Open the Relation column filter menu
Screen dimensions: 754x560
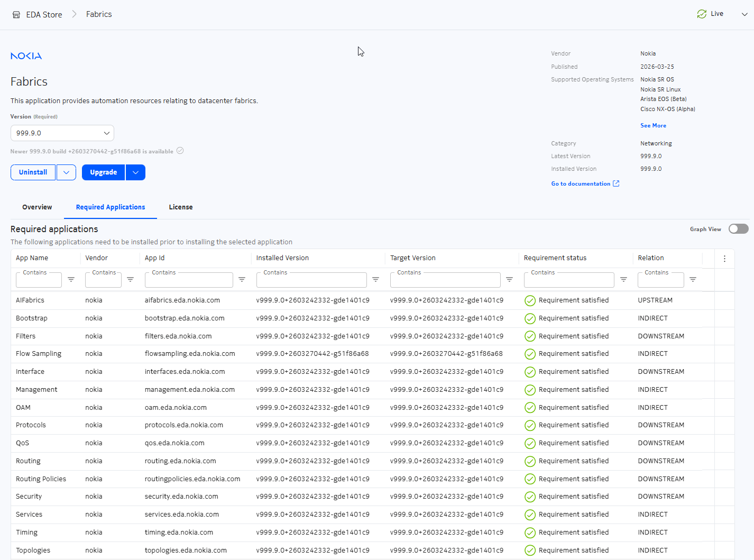click(x=693, y=279)
